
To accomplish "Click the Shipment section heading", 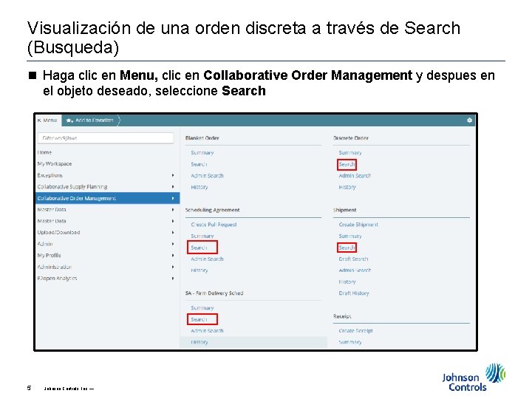I will 345,210.
